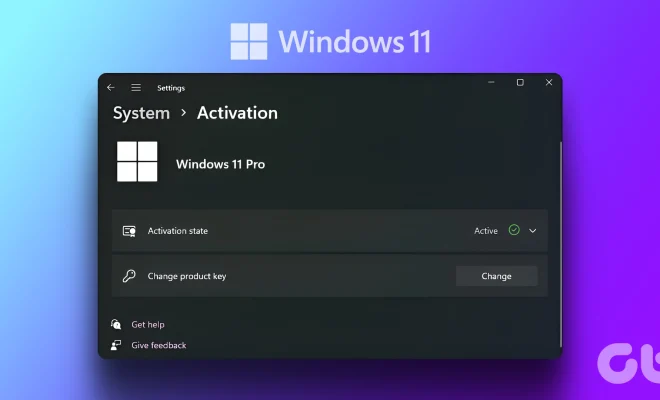
Task: Click the Activation state certificate icon
Action: pyautogui.click(x=129, y=231)
